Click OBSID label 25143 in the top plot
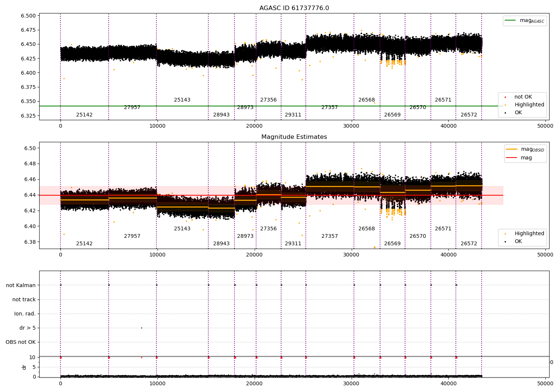This screenshot has height=392, width=560. pyautogui.click(x=182, y=100)
